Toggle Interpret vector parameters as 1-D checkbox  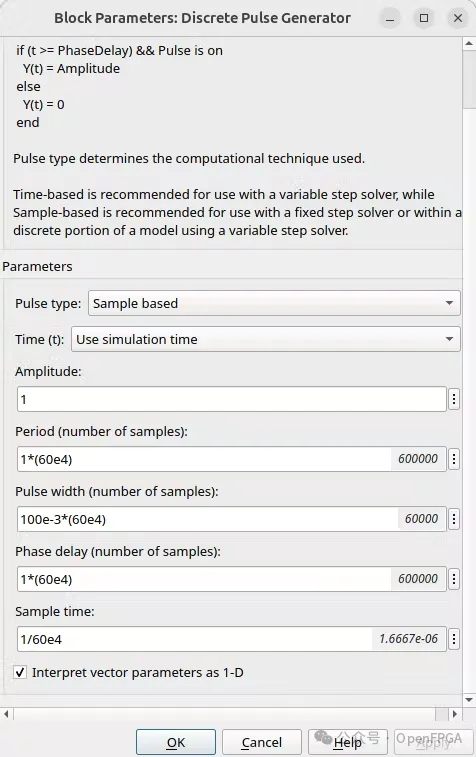click(20, 672)
